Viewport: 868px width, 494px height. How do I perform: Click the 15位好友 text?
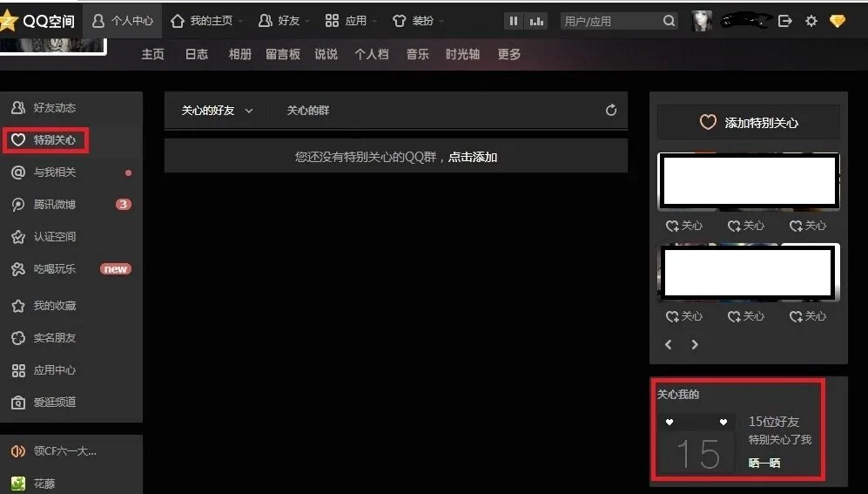[773, 422]
